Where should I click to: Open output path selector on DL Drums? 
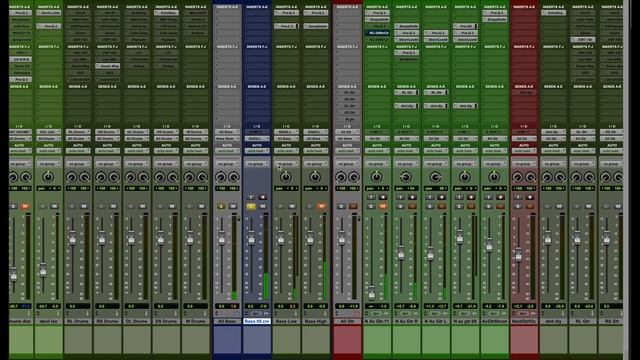click(x=137, y=139)
